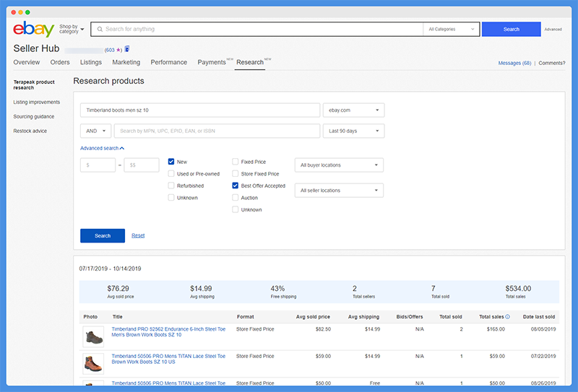The image size is (578, 392).
Task: Tick the Auction format checkbox
Action: coord(236,198)
